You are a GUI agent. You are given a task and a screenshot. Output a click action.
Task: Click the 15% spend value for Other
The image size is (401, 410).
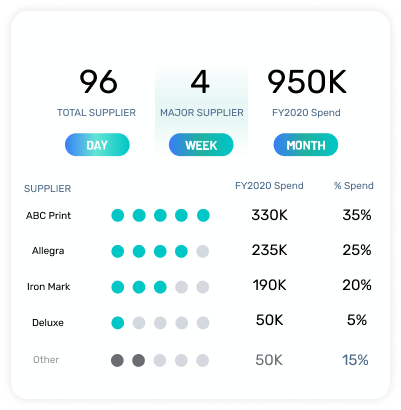[355, 360]
